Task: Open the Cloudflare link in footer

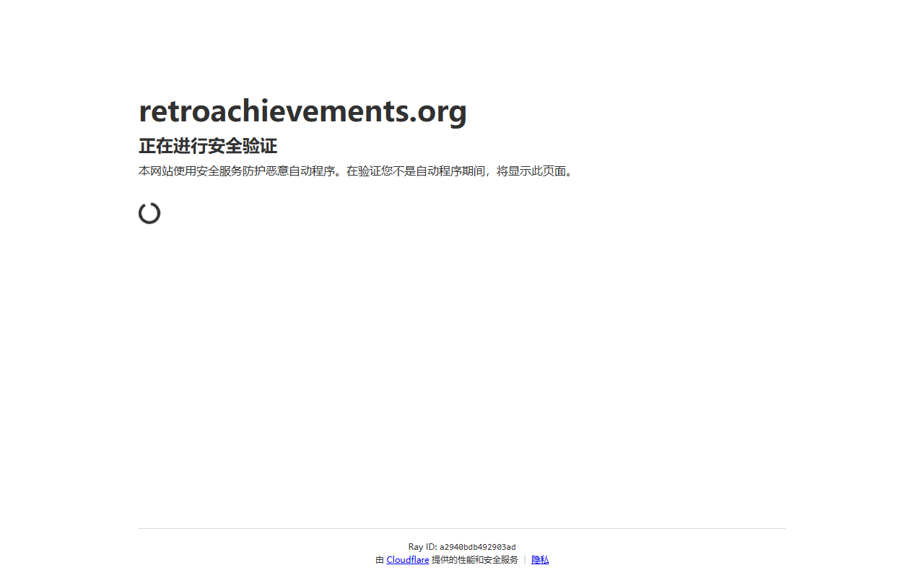Action: point(408,560)
